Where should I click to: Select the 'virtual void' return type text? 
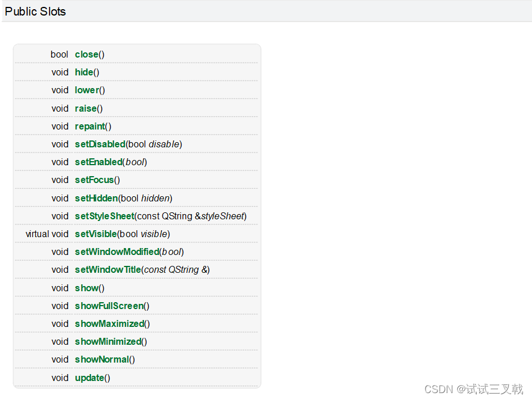point(47,234)
